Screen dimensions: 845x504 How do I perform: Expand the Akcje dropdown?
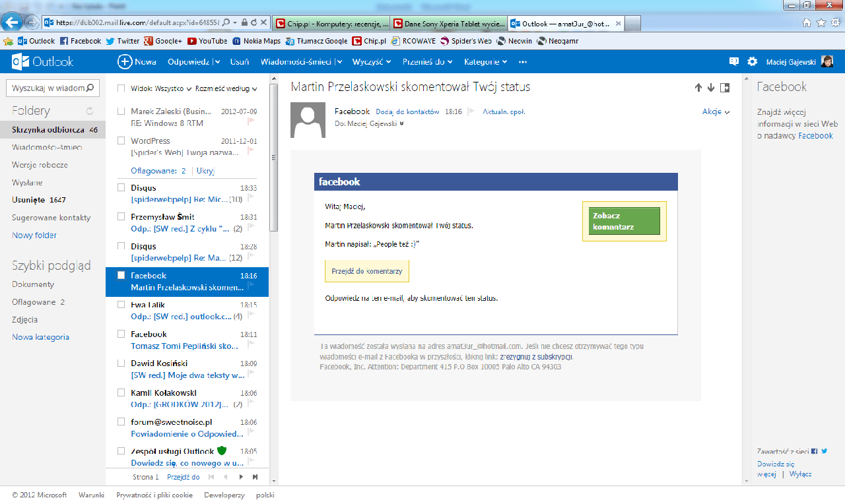(x=716, y=111)
